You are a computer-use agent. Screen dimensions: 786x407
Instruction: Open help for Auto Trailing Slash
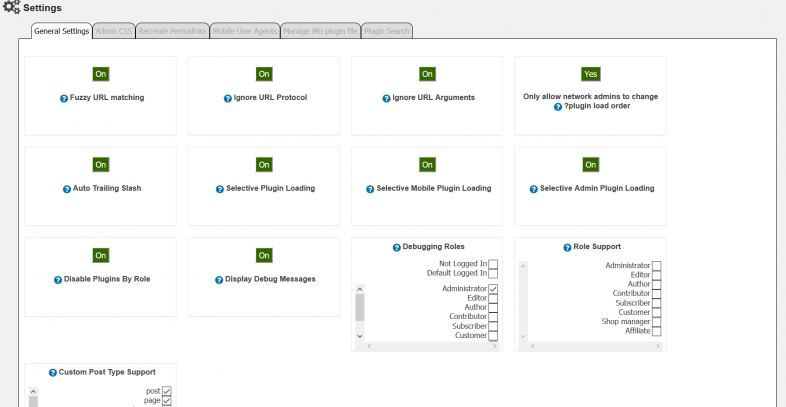[67, 189]
